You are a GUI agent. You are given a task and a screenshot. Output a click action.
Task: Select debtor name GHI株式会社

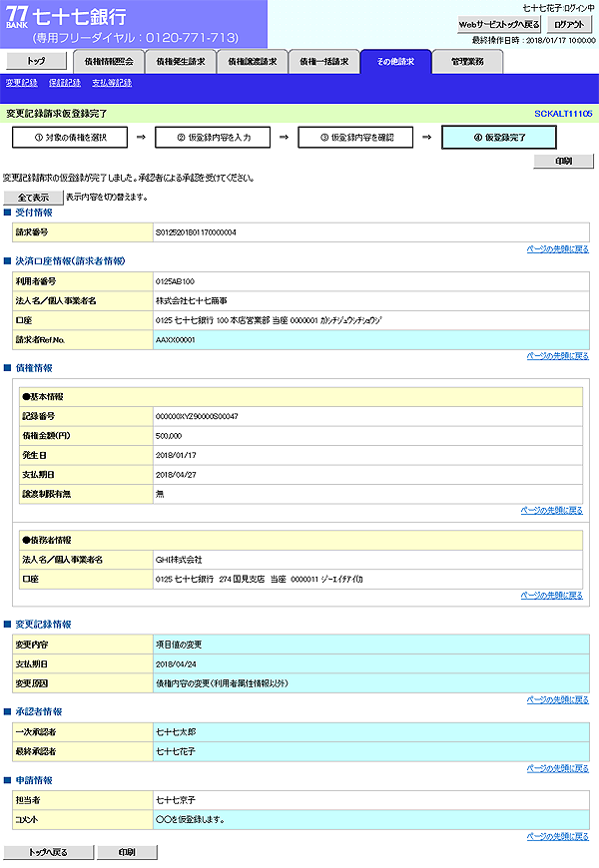pyautogui.click(x=179, y=561)
